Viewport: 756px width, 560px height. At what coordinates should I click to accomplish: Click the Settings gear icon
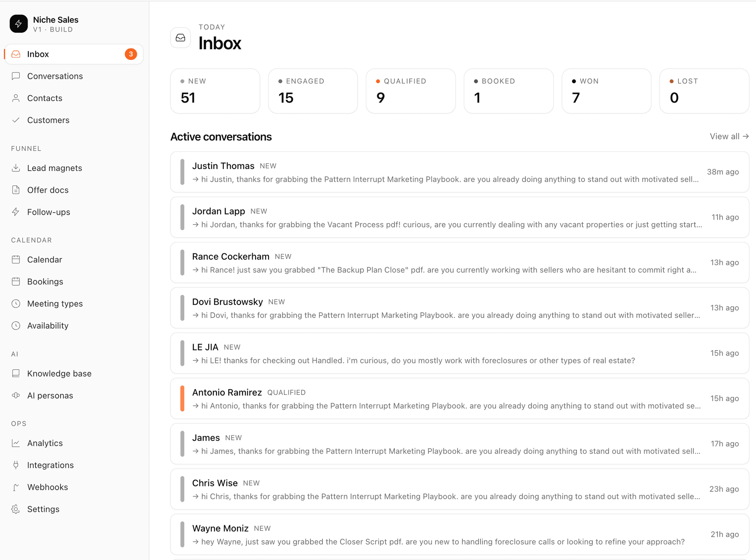[x=16, y=510]
